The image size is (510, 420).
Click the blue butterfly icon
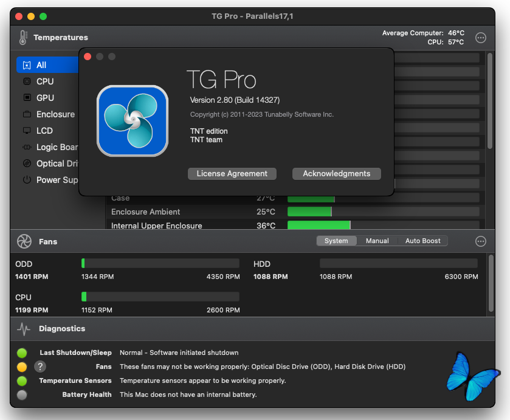pyautogui.click(x=472, y=377)
